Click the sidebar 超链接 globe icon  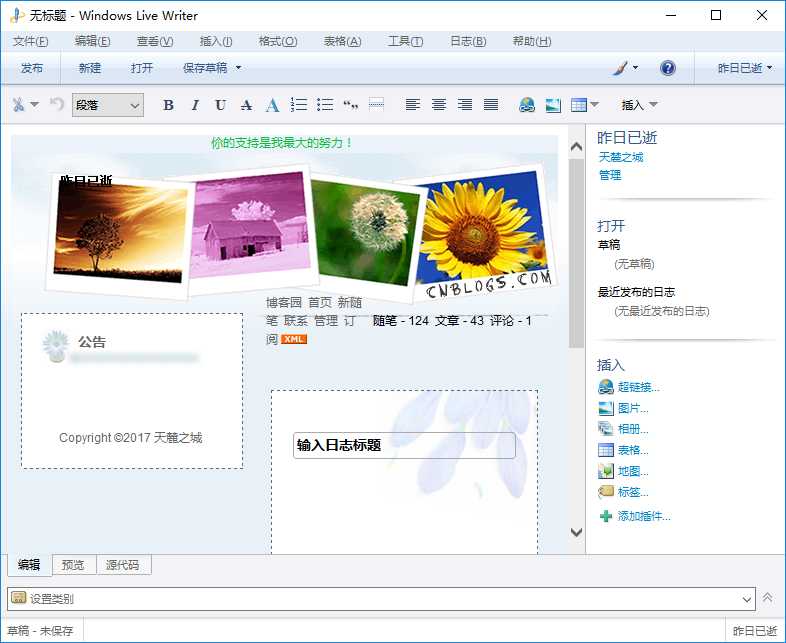pyautogui.click(x=606, y=387)
